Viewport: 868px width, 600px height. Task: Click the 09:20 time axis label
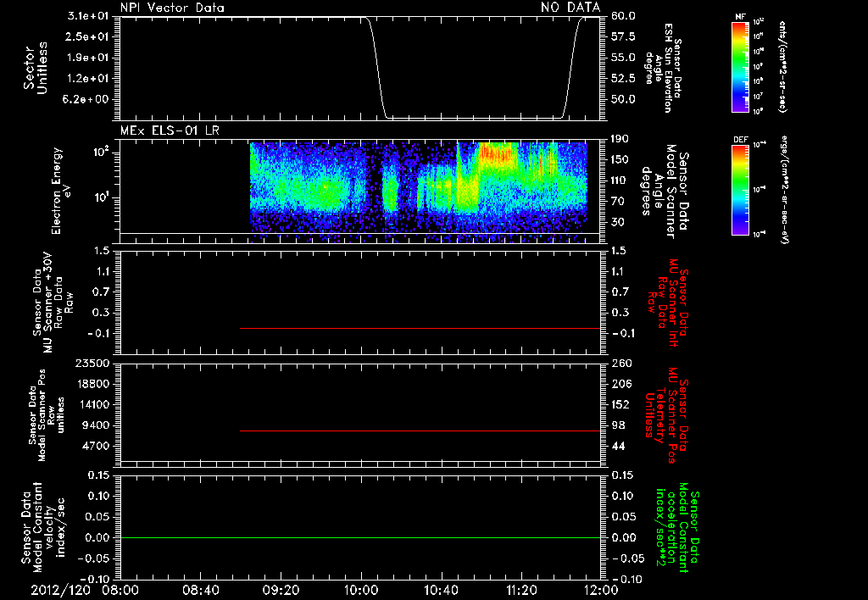pyautogui.click(x=281, y=590)
